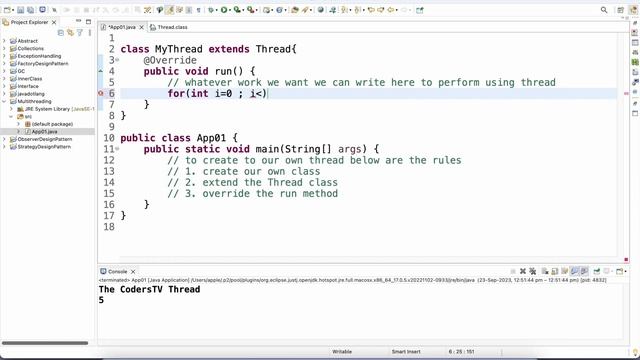Click Remove All Terminated Launches icon
The height and width of the screenshot is (360, 640).
(533, 271)
